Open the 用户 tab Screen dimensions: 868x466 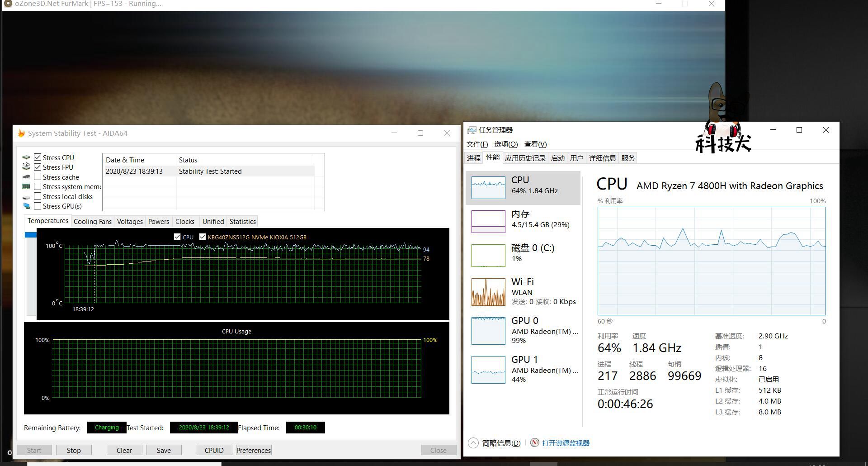(576, 158)
